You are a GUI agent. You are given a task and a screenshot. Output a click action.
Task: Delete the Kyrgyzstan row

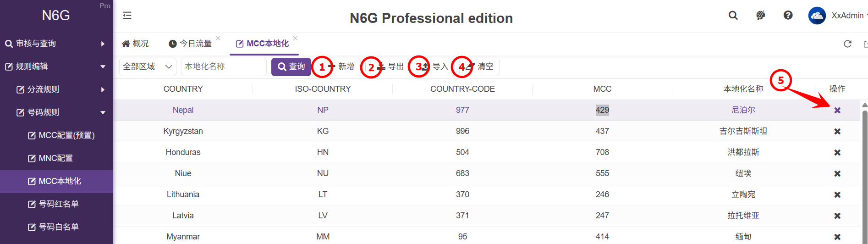837,131
